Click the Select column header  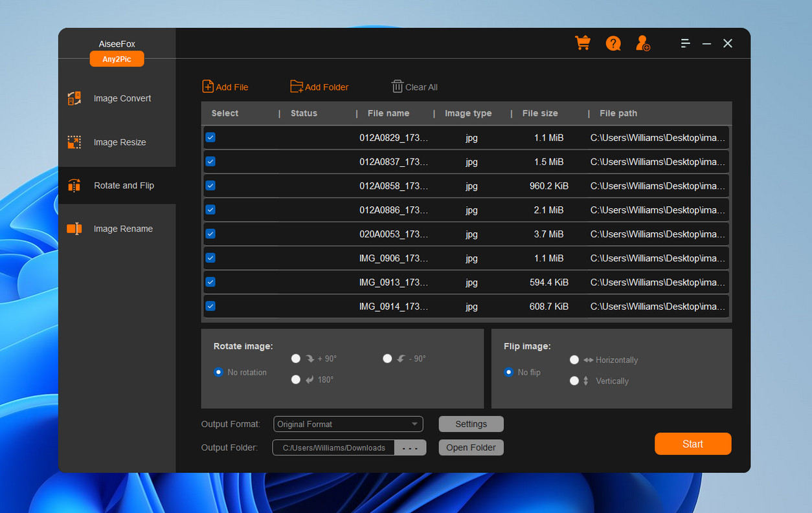225,113
